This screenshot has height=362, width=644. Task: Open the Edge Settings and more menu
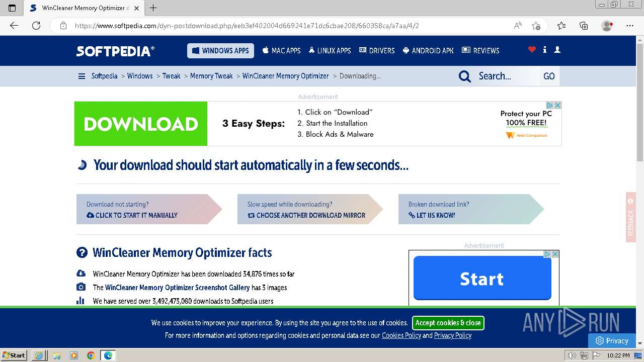(630, 26)
